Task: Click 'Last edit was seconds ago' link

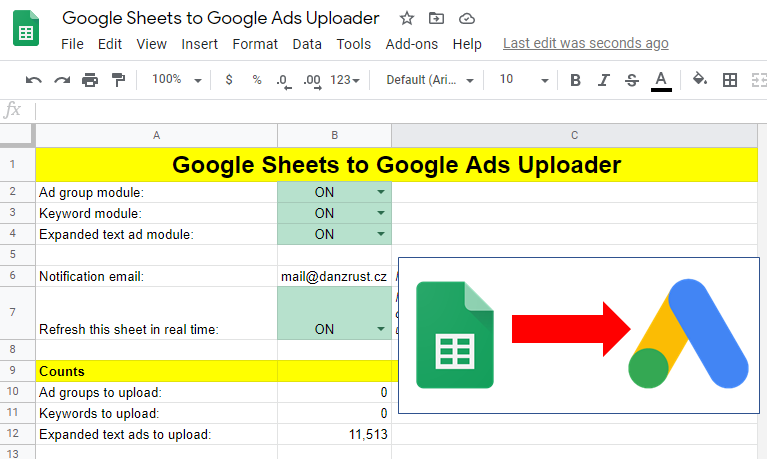Action: click(x=586, y=44)
